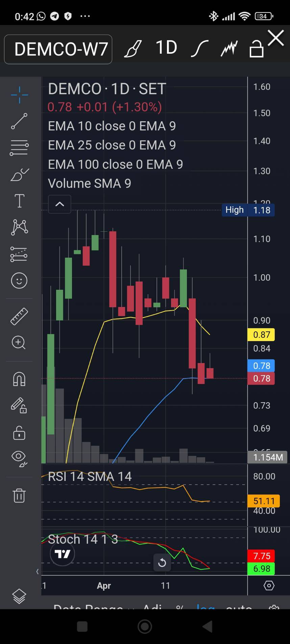Image resolution: width=290 pixels, height=644 pixels.
Task: Tap the top bar padlock icon
Action: click(x=257, y=49)
